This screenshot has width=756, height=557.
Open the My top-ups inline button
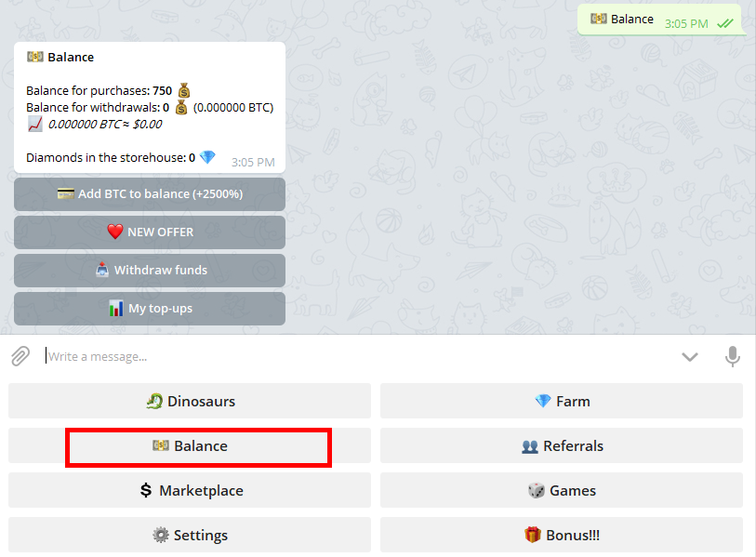pyautogui.click(x=150, y=309)
